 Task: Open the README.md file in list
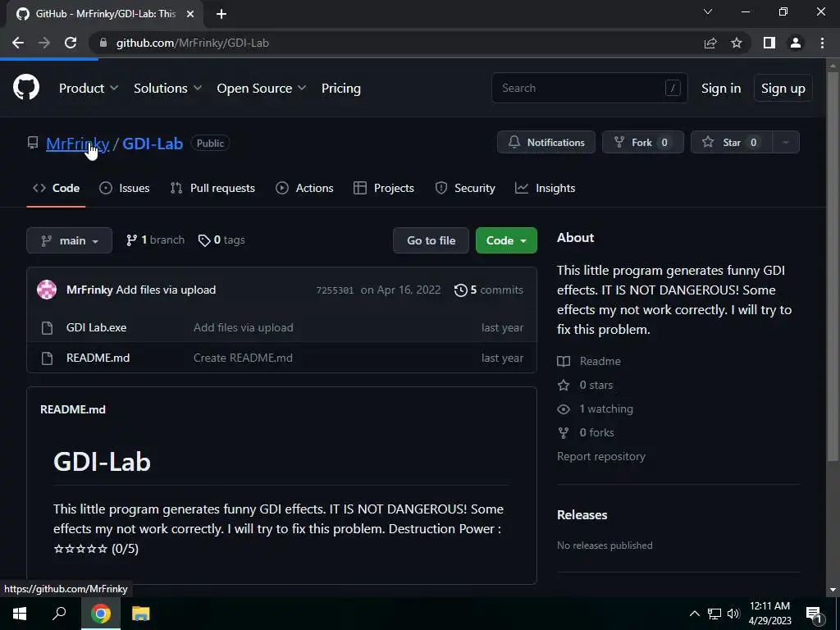pos(98,358)
